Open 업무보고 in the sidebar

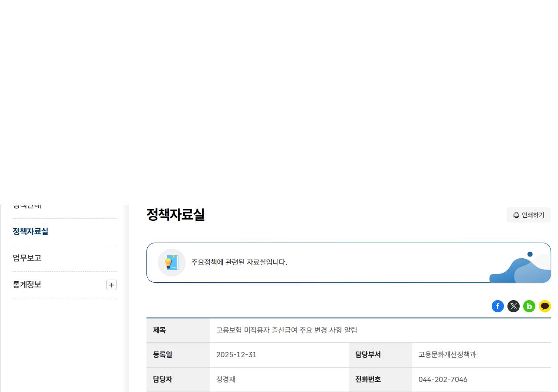[27, 258]
